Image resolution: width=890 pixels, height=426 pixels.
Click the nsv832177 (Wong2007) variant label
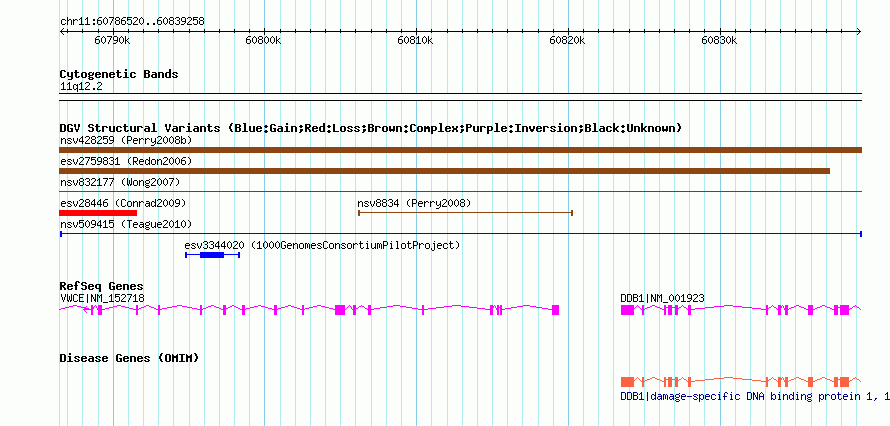click(x=120, y=182)
